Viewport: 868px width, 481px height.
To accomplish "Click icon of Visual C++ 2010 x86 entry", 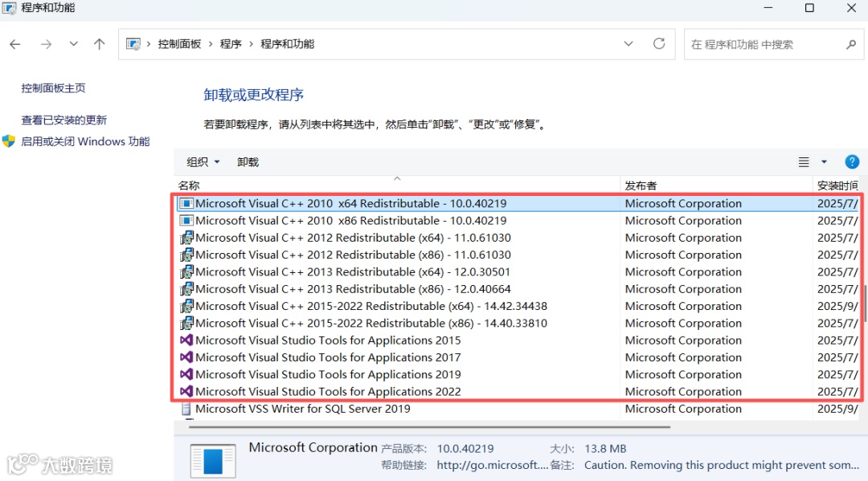I will pos(186,221).
